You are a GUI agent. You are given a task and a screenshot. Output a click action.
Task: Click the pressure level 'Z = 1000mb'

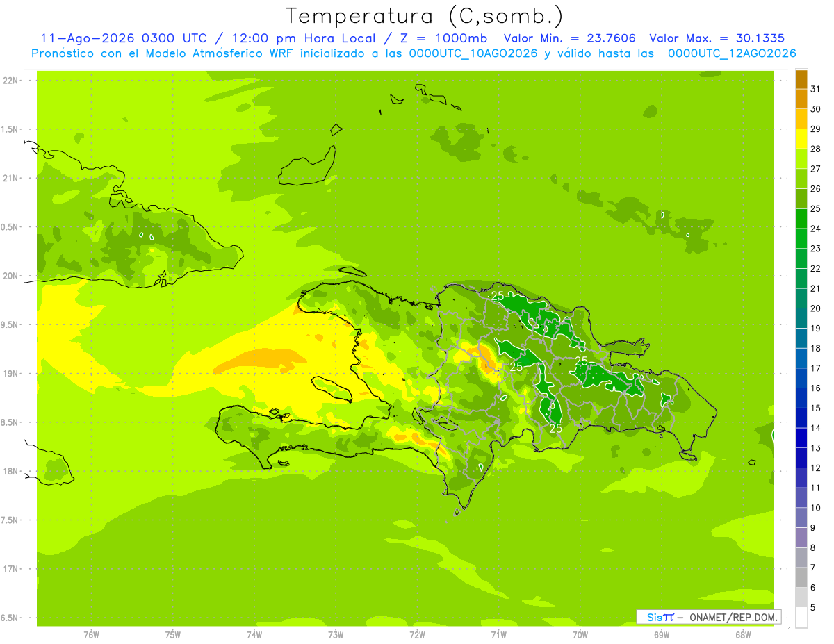coord(443,38)
